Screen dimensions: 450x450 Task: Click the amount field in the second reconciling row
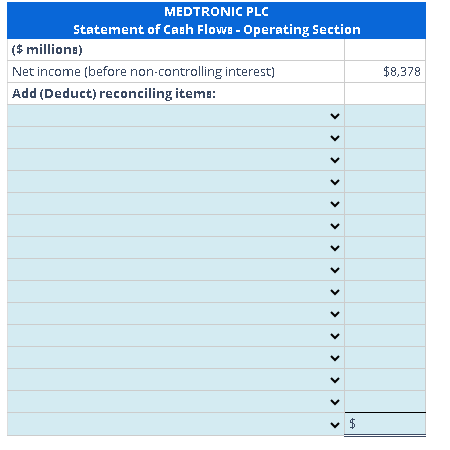[x=385, y=138]
